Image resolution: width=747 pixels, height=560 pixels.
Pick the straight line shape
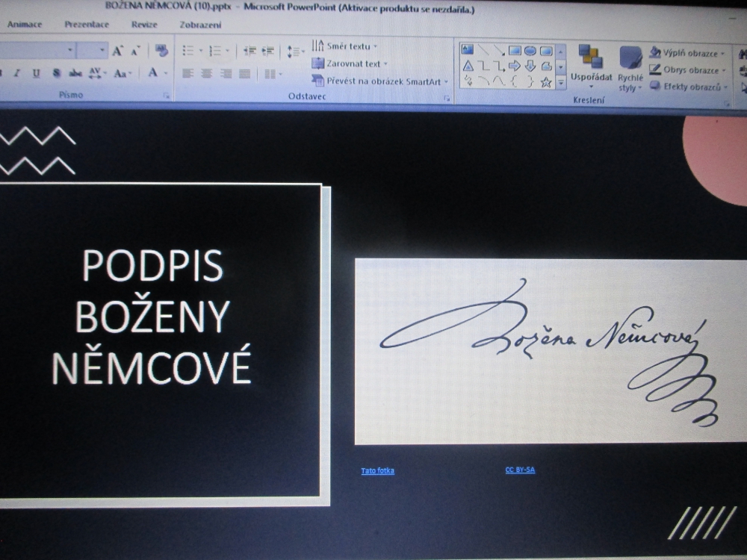[x=483, y=49]
